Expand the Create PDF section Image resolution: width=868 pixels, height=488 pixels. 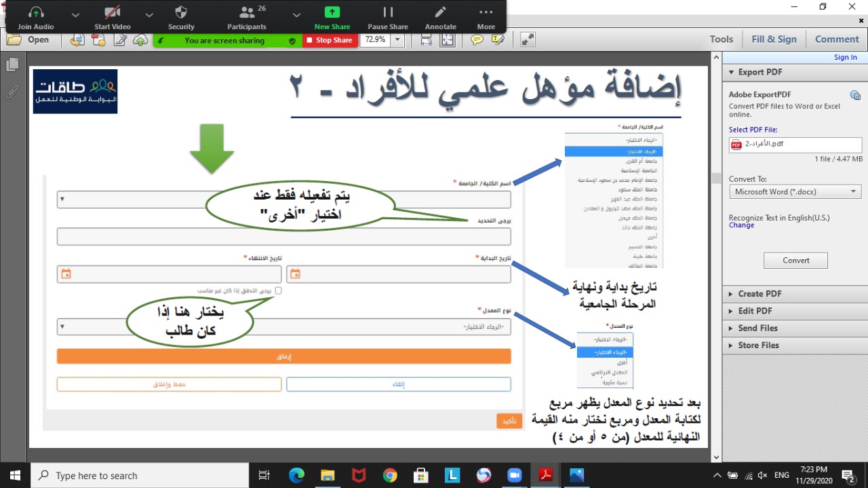pos(759,294)
